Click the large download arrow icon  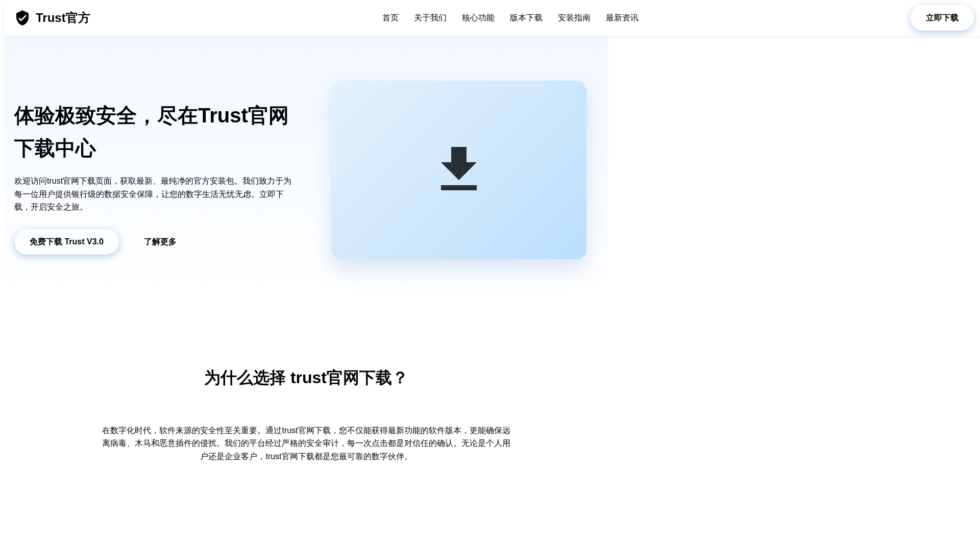pos(459,169)
